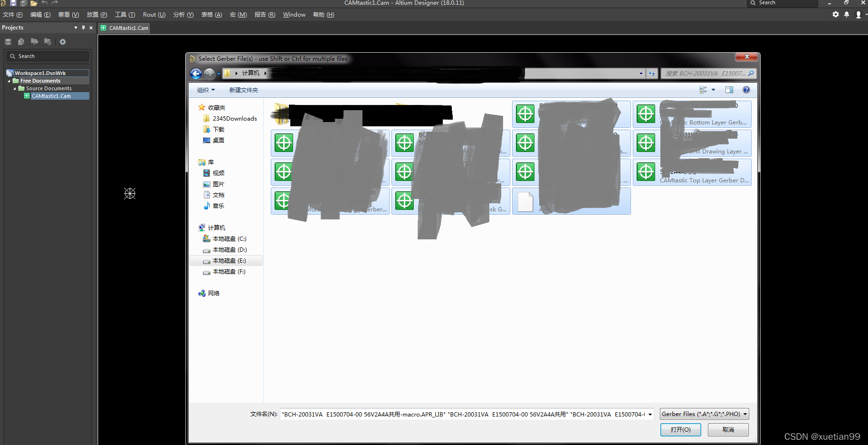This screenshot has height=445, width=868.
Task: Click the redo arrow in the title bar
Action: pyautogui.click(x=55, y=3)
